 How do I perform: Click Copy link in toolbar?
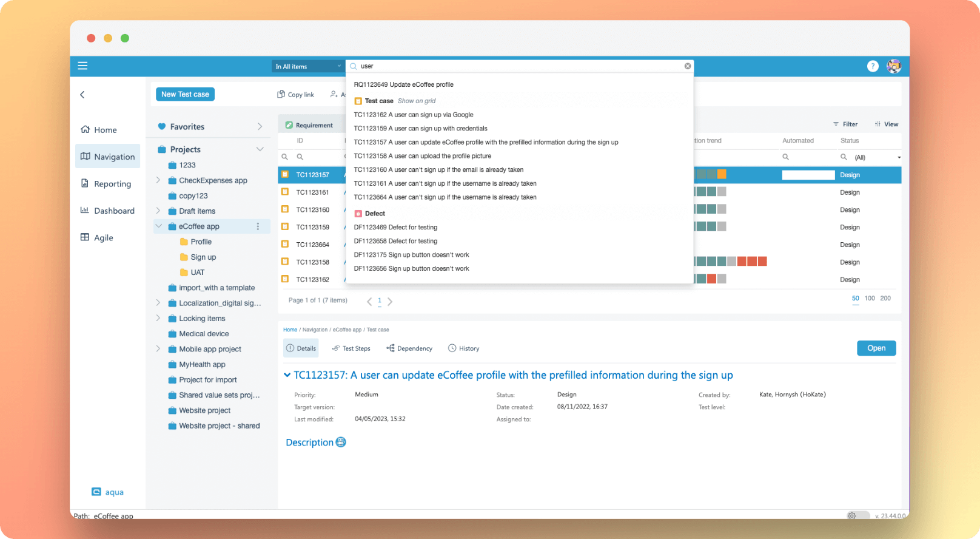(x=296, y=95)
